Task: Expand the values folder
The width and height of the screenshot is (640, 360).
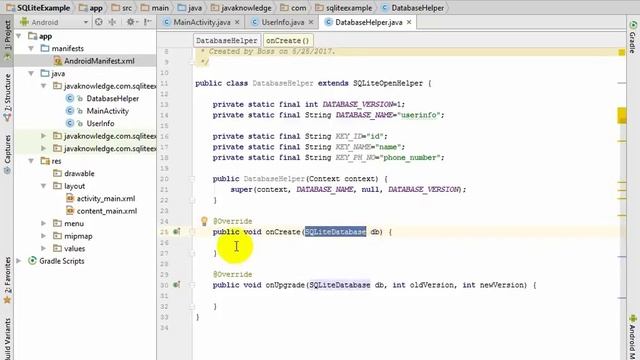Action: [43, 248]
